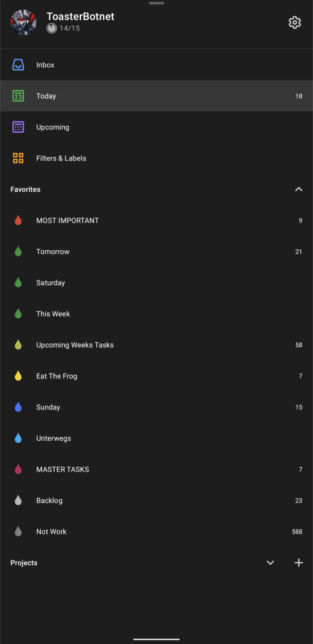This screenshot has width=313, height=644.
Task: Open the purple Upcoming calendar icon
Action: [x=18, y=127]
